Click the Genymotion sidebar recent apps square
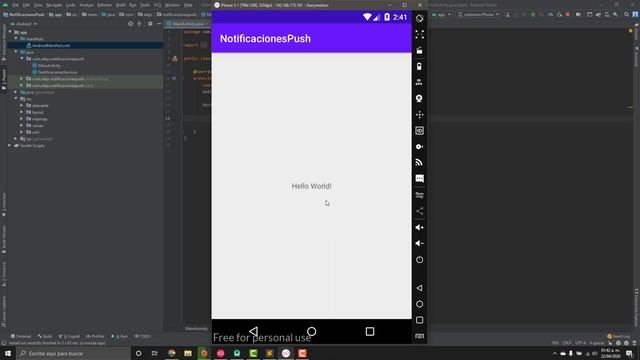 [419, 320]
